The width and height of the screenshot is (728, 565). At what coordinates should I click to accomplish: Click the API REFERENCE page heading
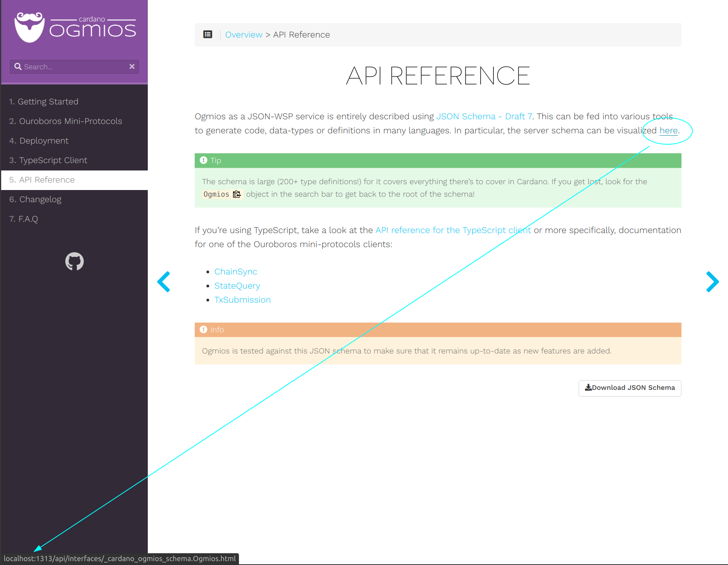pos(438,75)
